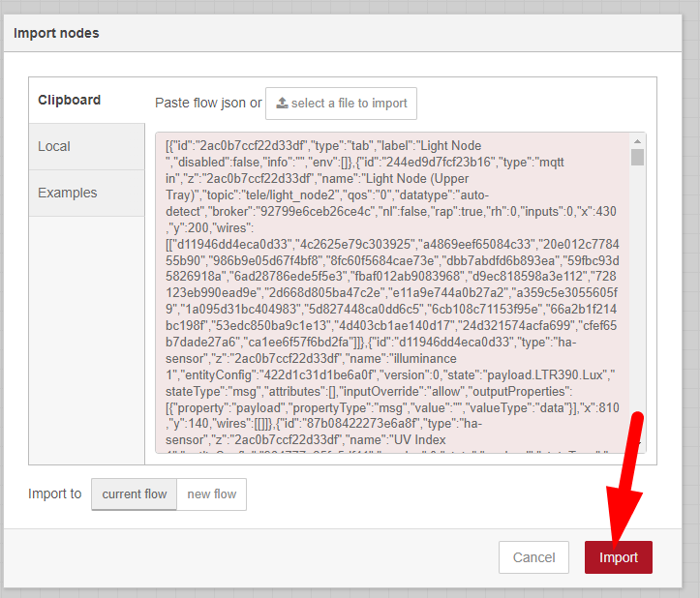700x598 pixels.
Task: Select current flow as import target
Action: (x=134, y=493)
